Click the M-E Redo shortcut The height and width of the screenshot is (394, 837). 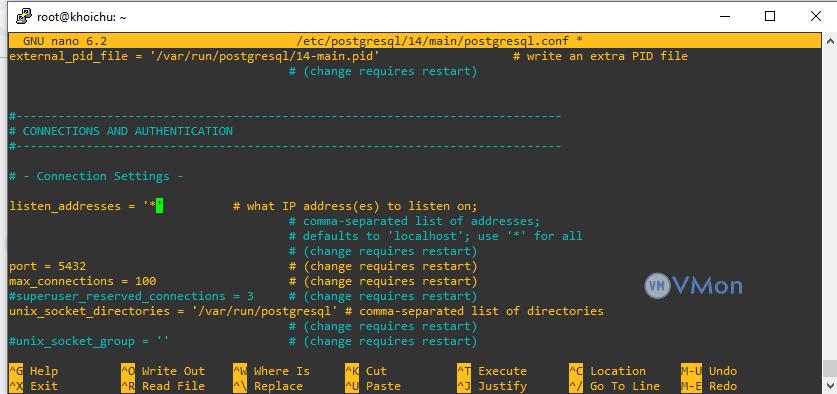(x=709, y=386)
